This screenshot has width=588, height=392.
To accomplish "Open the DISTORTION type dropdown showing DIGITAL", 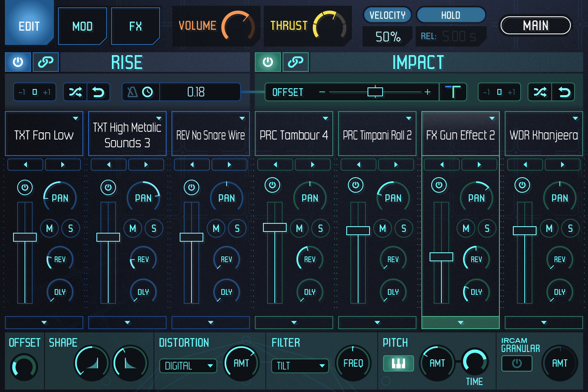I will 188,366.
